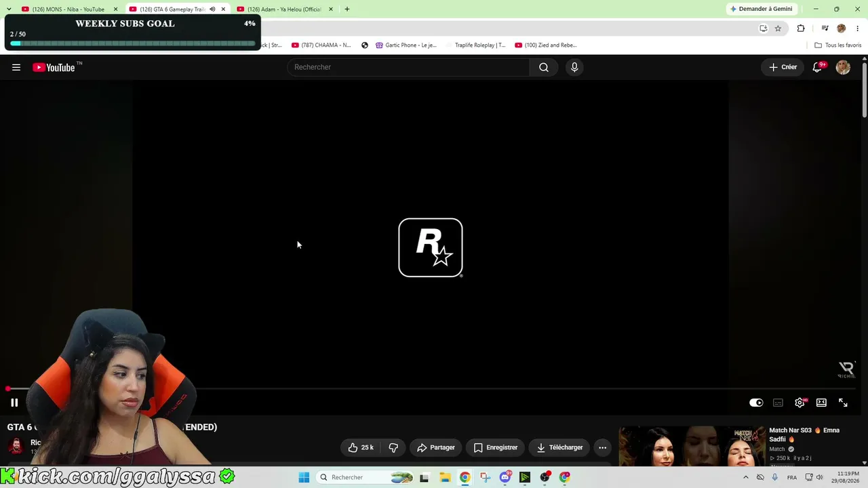Open the Chrome profile avatar

[842, 28]
